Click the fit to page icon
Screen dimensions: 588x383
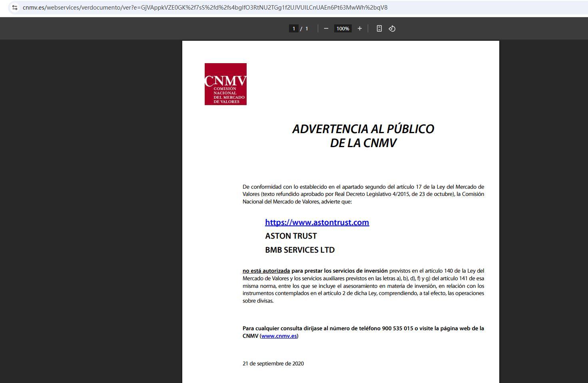point(379,28)
